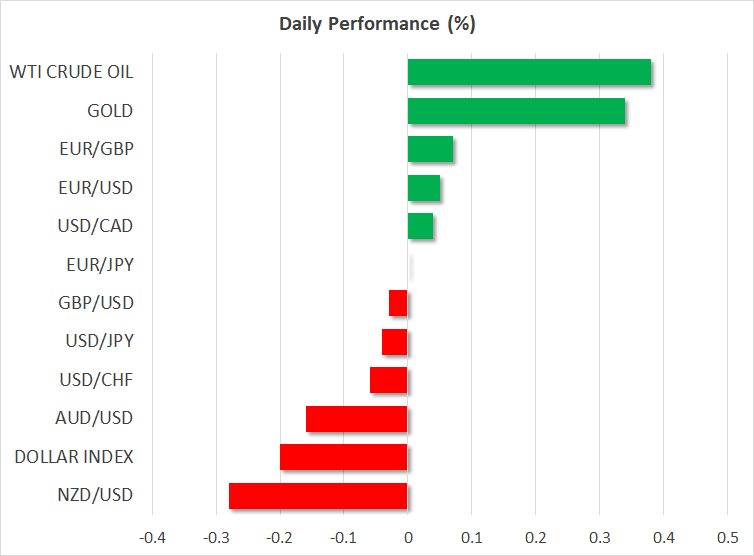Select the red NZD/USD bar

318,496
